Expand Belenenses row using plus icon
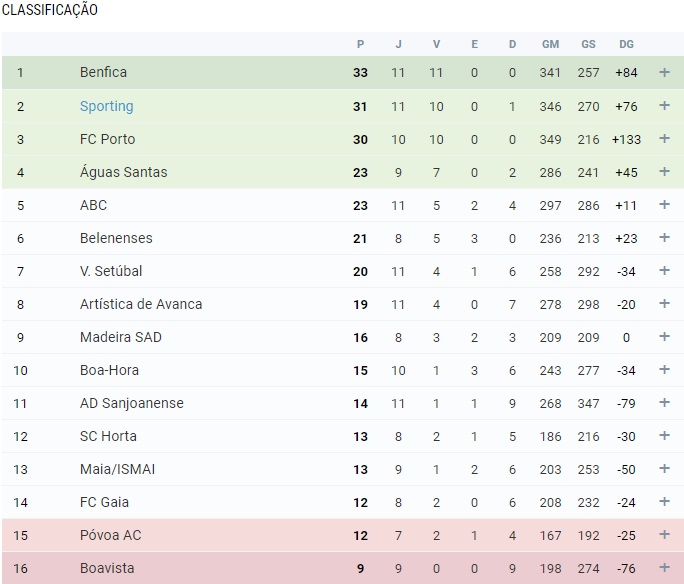684x584 pixels. 664,238
